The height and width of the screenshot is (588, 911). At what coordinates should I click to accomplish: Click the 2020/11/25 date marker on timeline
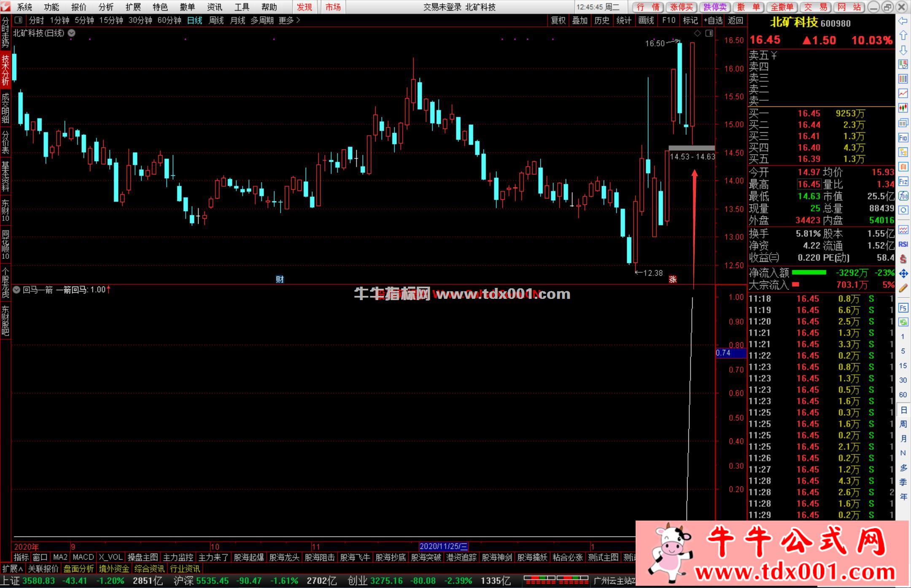point(443,546)
